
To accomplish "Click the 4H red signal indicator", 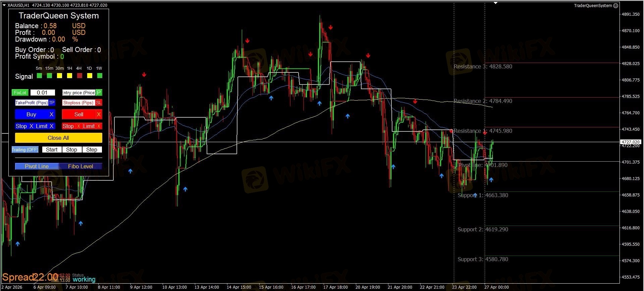I will [x=79, y=76].
